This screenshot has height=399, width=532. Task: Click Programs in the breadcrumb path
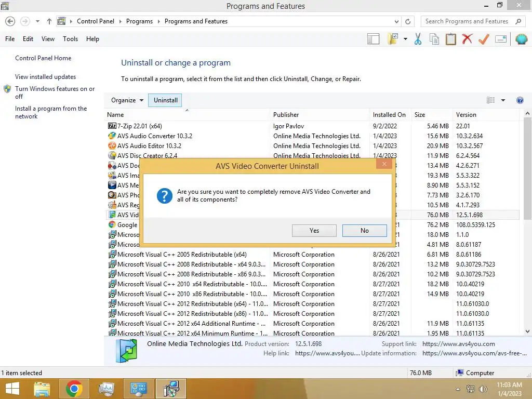[x=139, y=21]
